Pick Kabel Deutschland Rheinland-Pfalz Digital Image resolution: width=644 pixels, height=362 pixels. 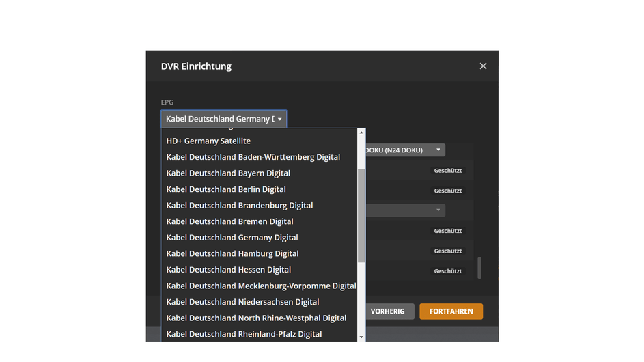[259, 334]
